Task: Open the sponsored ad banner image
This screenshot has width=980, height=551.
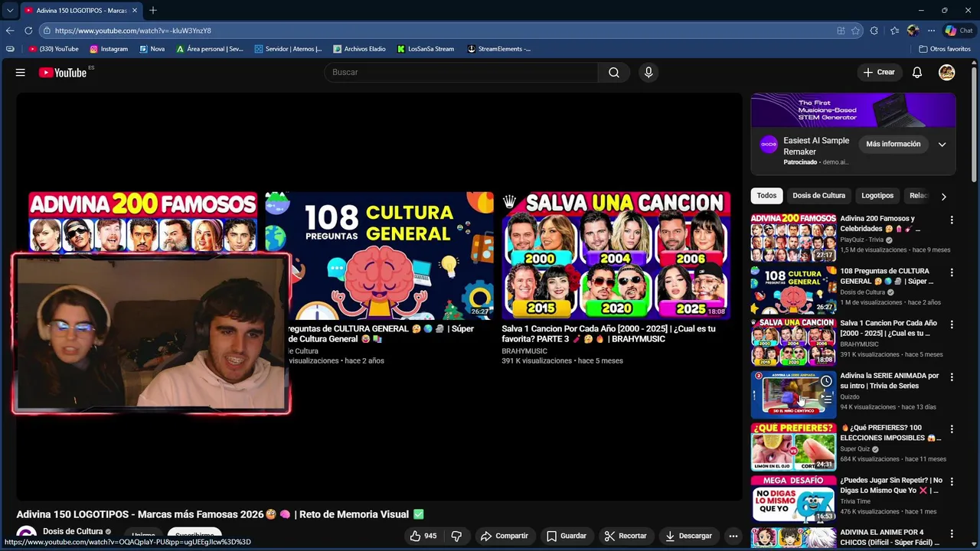Action: pyautogui.click(x=853, y=111)
